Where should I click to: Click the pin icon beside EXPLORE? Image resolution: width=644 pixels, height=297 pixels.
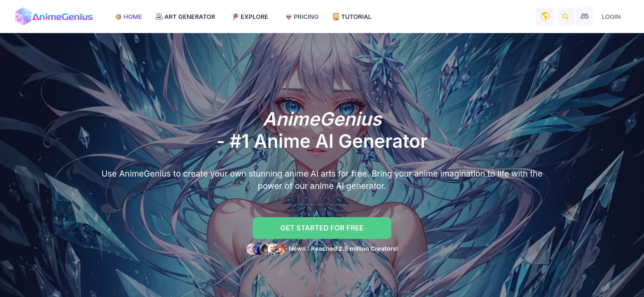tap(235, 17)
